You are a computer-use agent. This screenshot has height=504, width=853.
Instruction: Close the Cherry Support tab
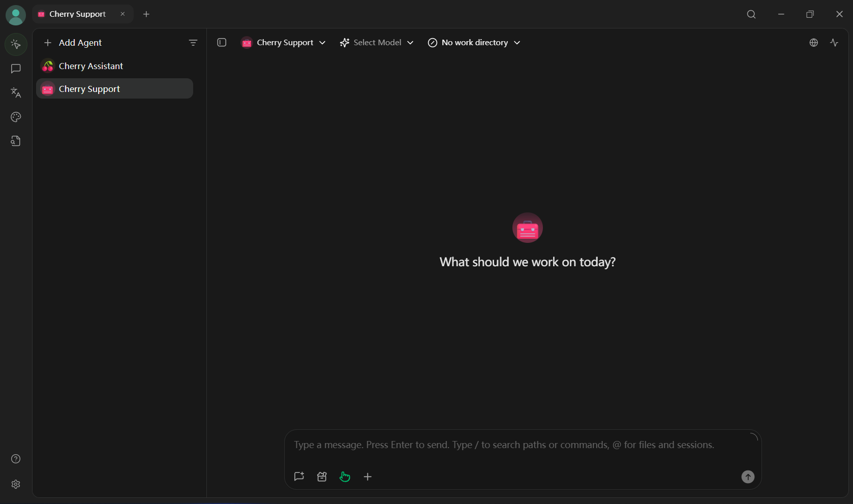click(x=123, y=14)
